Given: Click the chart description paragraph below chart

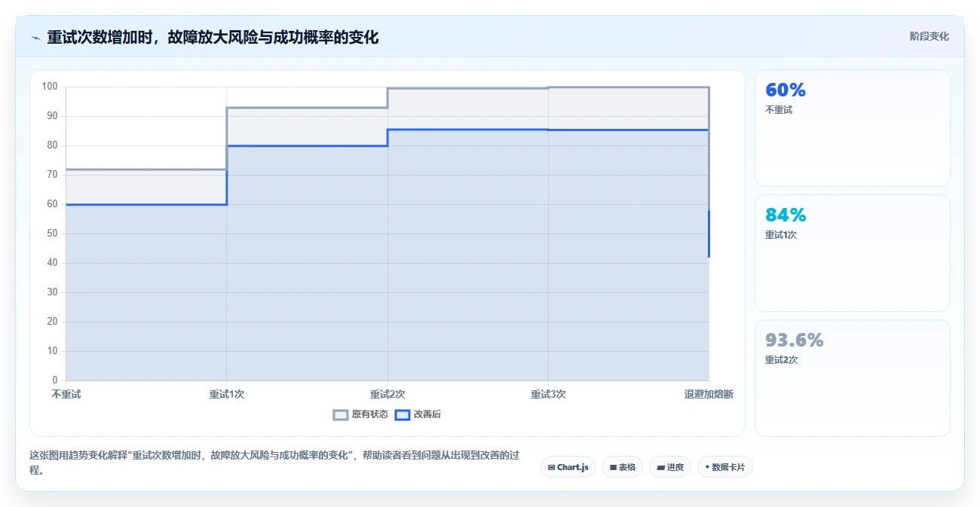Looking at the screenshot, I should coord(274,463).
